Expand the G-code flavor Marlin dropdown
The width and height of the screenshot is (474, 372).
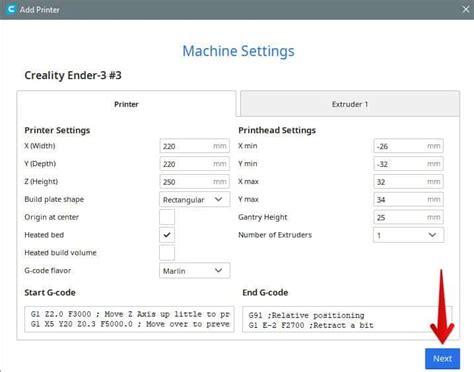tap(195, 271)
